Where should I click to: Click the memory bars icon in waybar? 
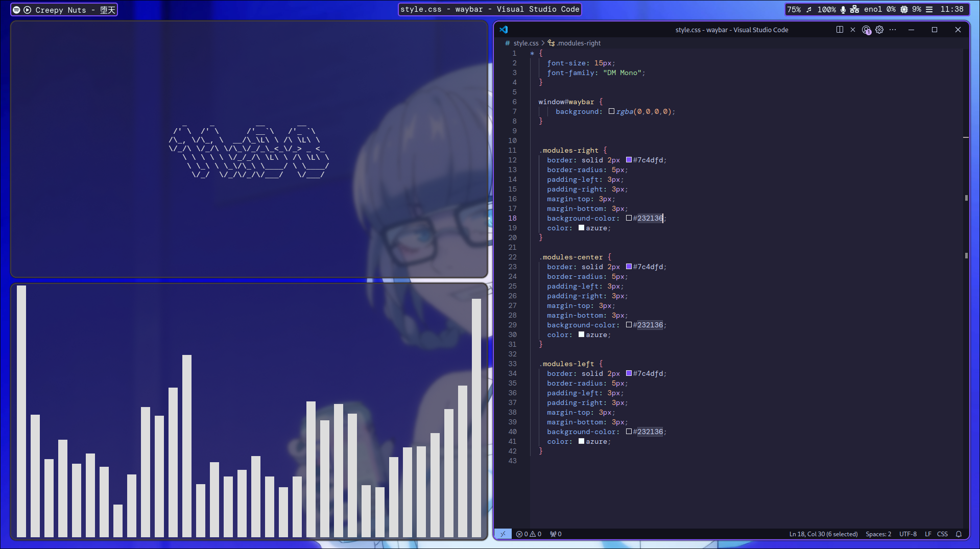coord(929,9)
